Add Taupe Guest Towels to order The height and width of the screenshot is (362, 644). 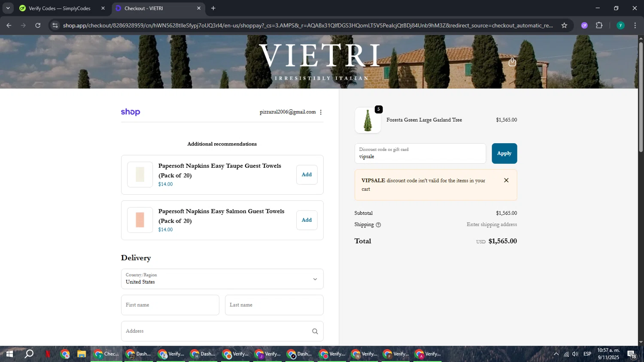pos(307,175)
